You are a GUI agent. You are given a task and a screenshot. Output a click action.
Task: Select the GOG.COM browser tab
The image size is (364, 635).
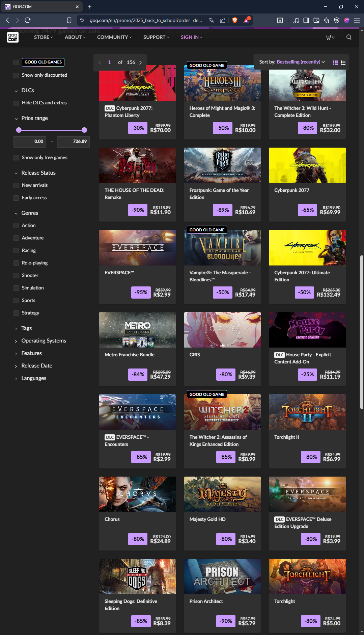(x=42, y=7)
